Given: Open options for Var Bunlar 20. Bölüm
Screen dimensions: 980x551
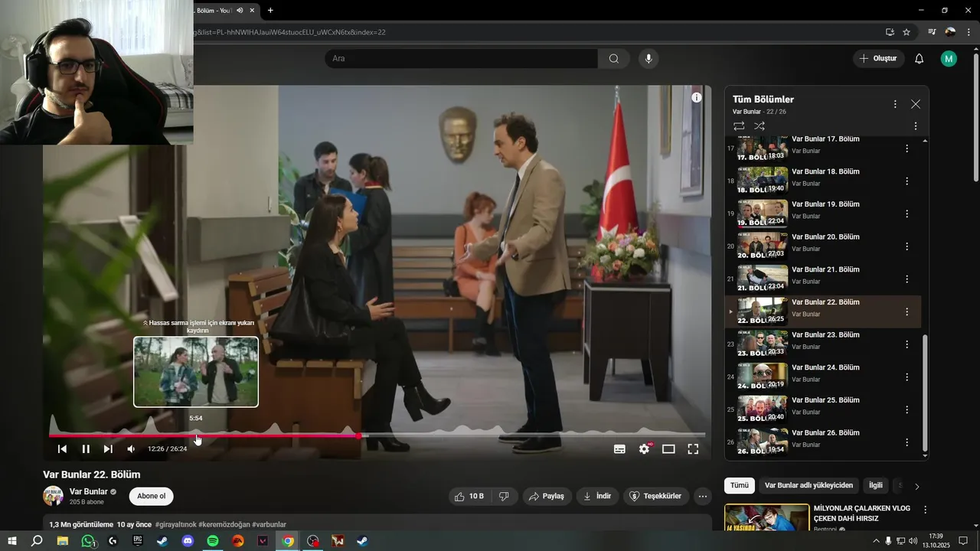Looking at the screenshot, I should 906,246.
